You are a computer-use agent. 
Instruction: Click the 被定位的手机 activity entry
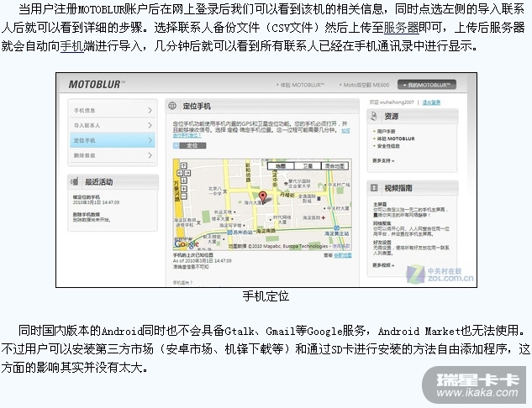pos(87,197)
